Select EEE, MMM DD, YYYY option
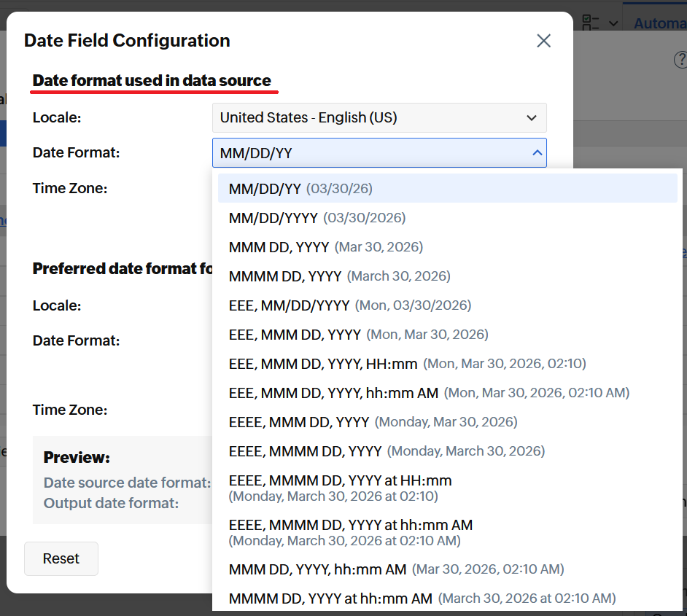 pyautogui.click(x=295, y=335)
